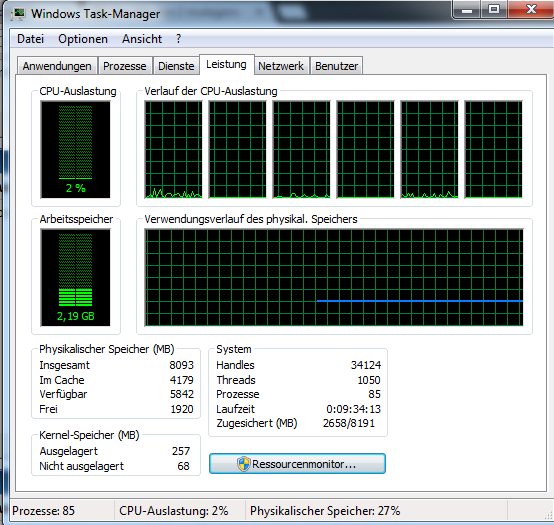Open the Datei menu
The height and width of the screenshot is (525, 554).
pos(30,39)
